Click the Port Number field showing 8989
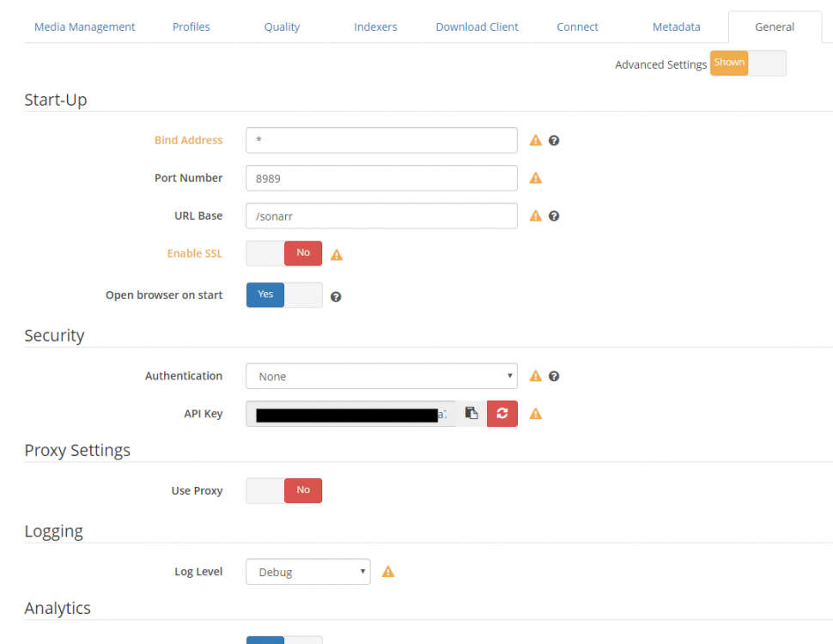The height and width of the screenshot is (644, 833). tap(381, 178)
